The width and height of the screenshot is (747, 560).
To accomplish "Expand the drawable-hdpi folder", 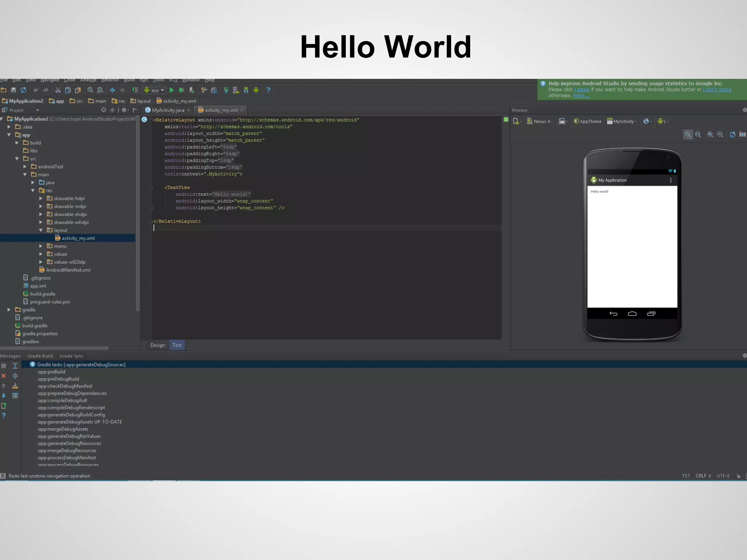I will 41,198.
